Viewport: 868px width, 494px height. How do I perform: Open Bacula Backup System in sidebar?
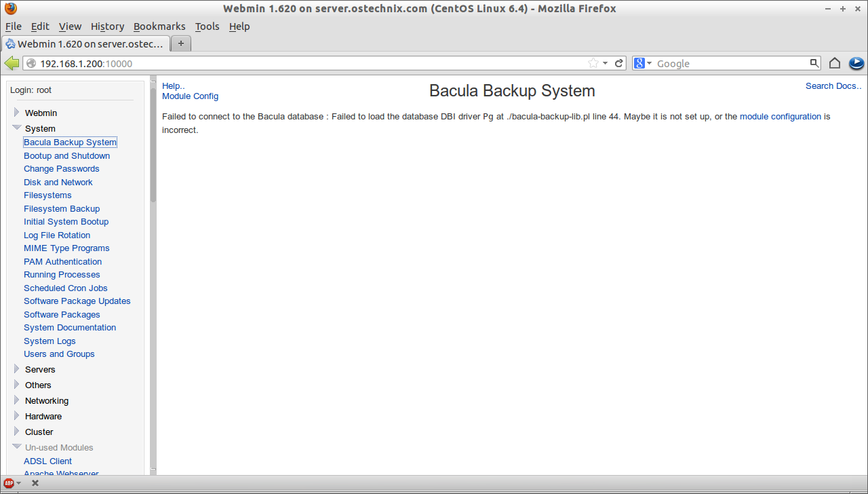tap(71, 142)
